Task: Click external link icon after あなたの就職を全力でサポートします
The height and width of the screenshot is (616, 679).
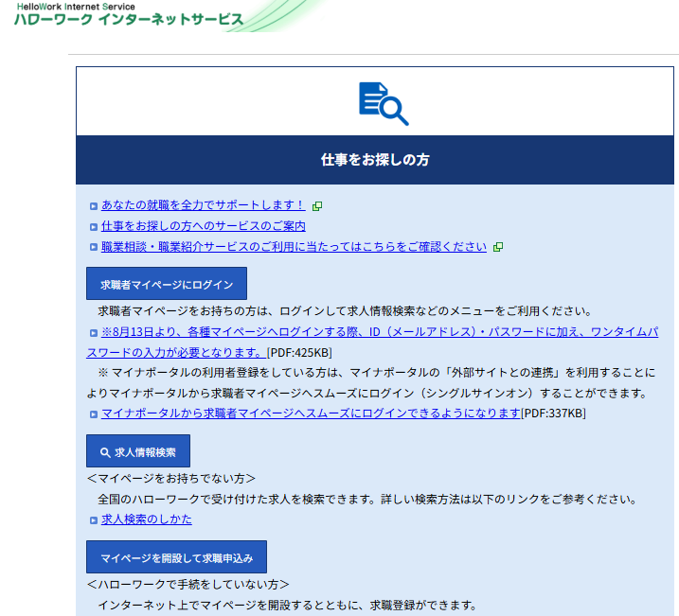Action: 317,205
